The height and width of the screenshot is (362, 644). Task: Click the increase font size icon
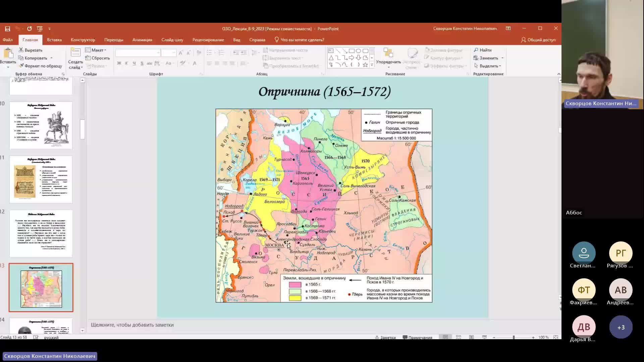(181, 53)
